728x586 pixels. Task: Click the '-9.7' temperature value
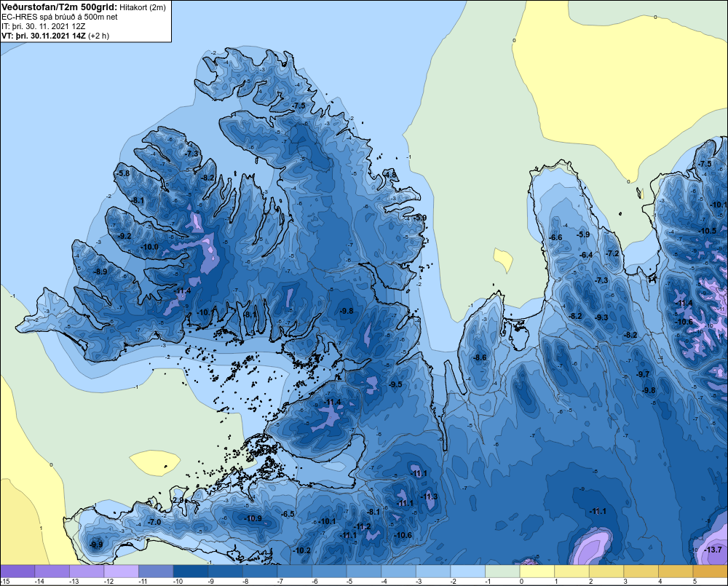click(643, 374)
